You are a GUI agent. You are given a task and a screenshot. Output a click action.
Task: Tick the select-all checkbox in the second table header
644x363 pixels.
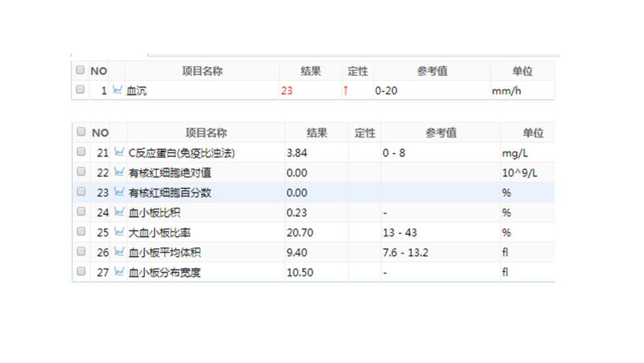coord(81,131)
